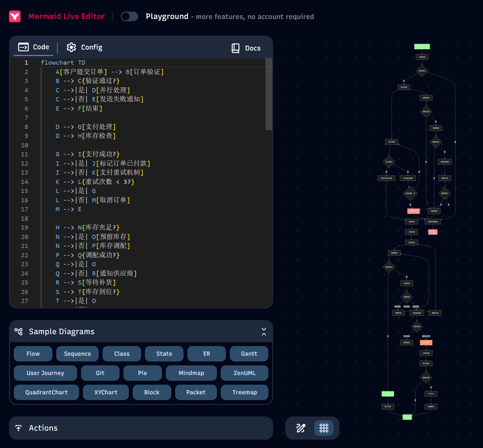Collapse the Sample Diagrams panel
483x448 pixels.
point(264,332)
